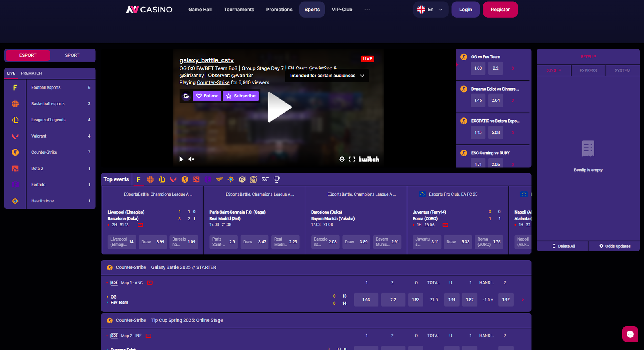Expand OG vs Fav Team match arrow
644x350 pixels.
[x=513, y=68]
